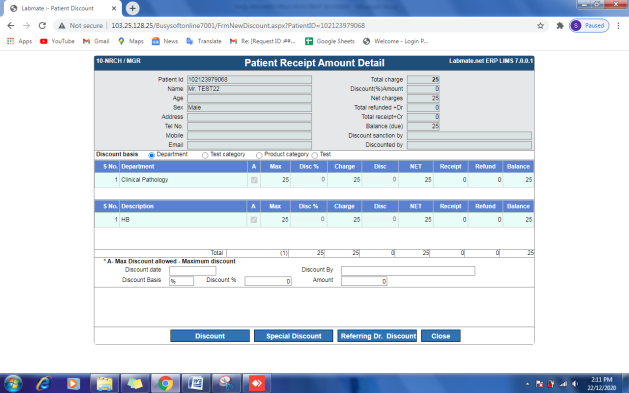
Task: Select the Department discount basis radio
Action: point(152,155)
